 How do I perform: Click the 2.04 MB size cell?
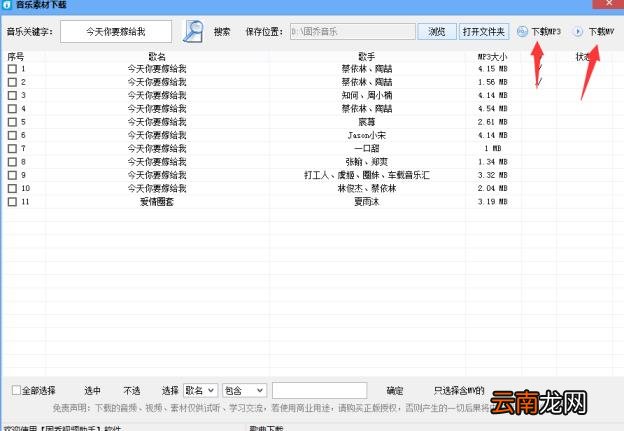click(x=493, y=188)
